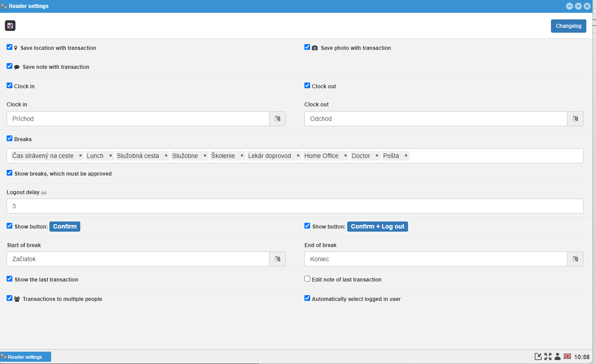The height and width of the screenshot is (364, 596).
Task: Enter fullscreen using the four-arrows status bar icon
Action: pyautogui.click(x=548, y=356)
